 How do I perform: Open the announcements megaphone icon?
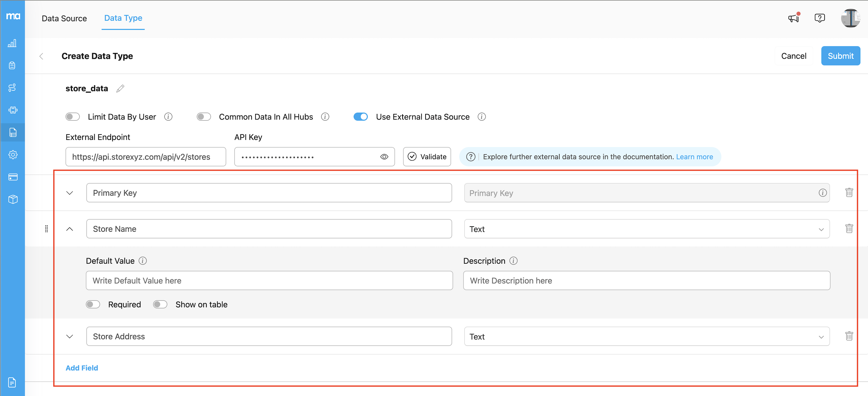(x=793, y=18)
